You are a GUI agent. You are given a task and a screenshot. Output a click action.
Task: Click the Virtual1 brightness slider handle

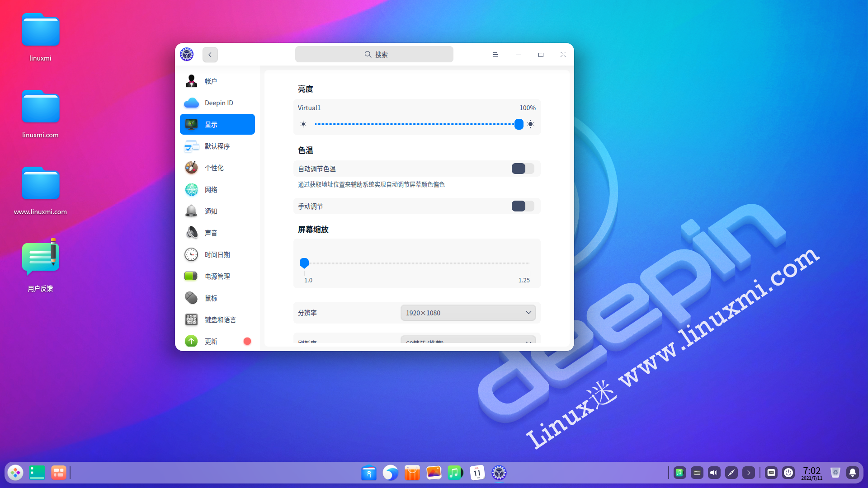(x=519, y=124)
